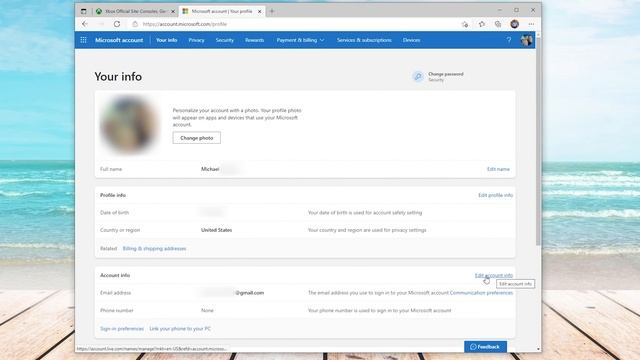Go to the Devices section
The image size is (640, 360).
[x=411, y=40]
